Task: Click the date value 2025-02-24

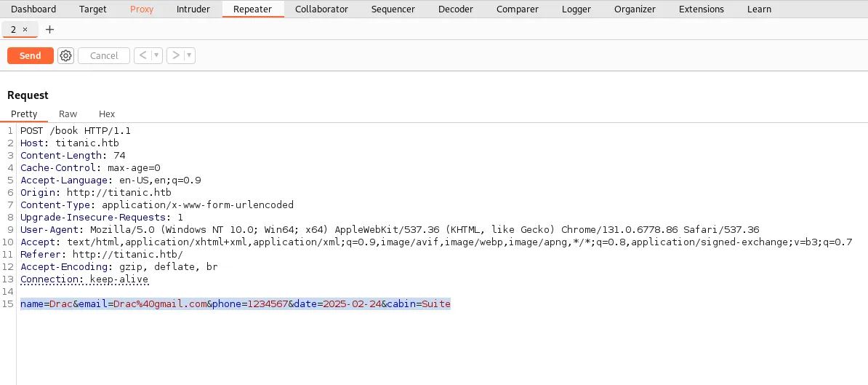Action: click(x=352, y=303)
